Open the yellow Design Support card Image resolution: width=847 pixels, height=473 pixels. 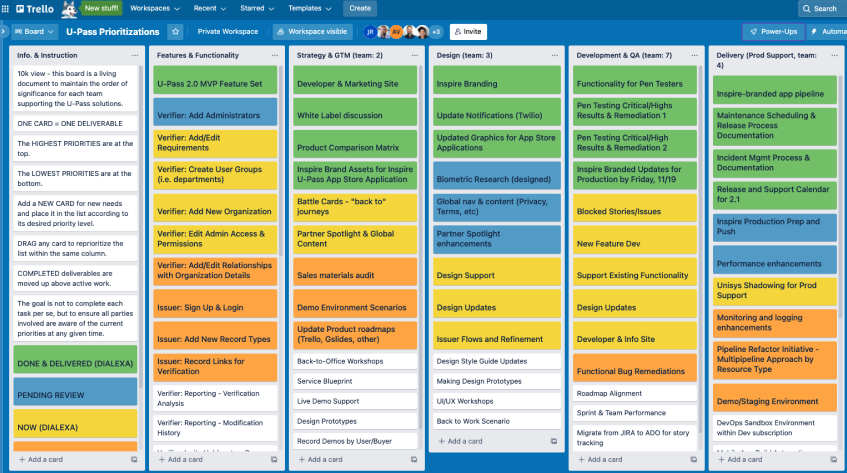[496, 272]
